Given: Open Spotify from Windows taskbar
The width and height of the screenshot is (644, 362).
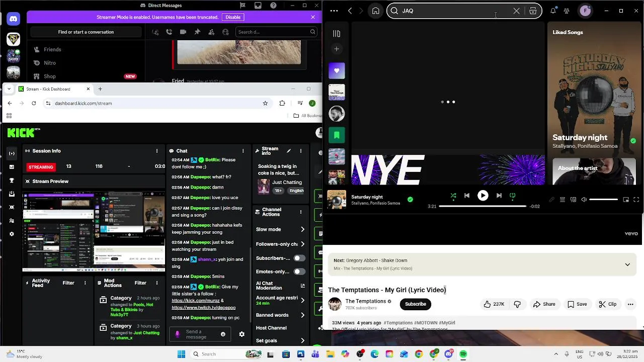Looking at the screenshot, I should click(463, 354).
